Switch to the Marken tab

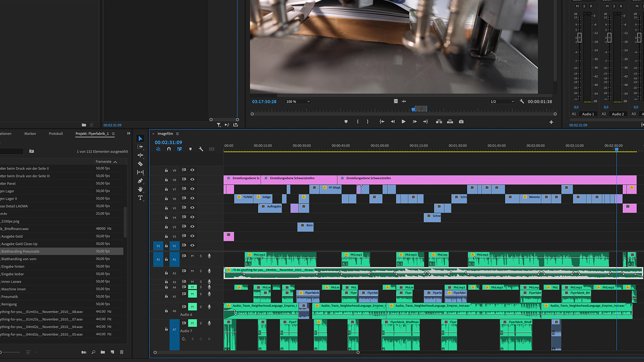coord(30,134)
